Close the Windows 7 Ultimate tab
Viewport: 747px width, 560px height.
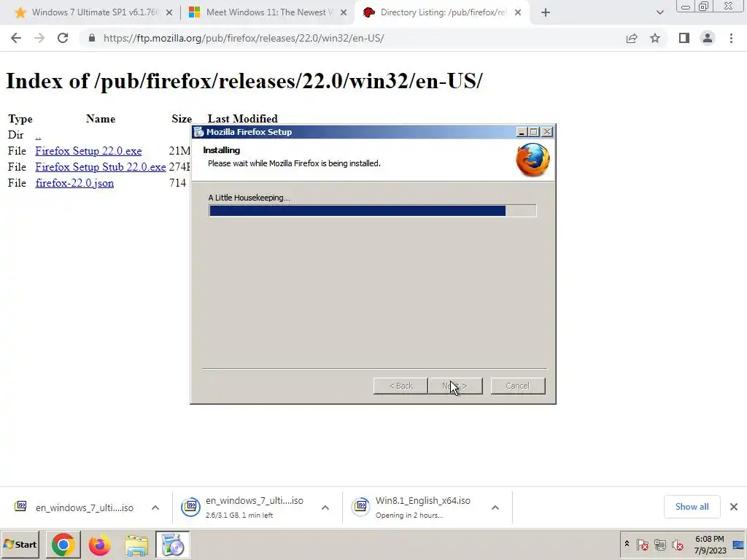click(169, 12)
